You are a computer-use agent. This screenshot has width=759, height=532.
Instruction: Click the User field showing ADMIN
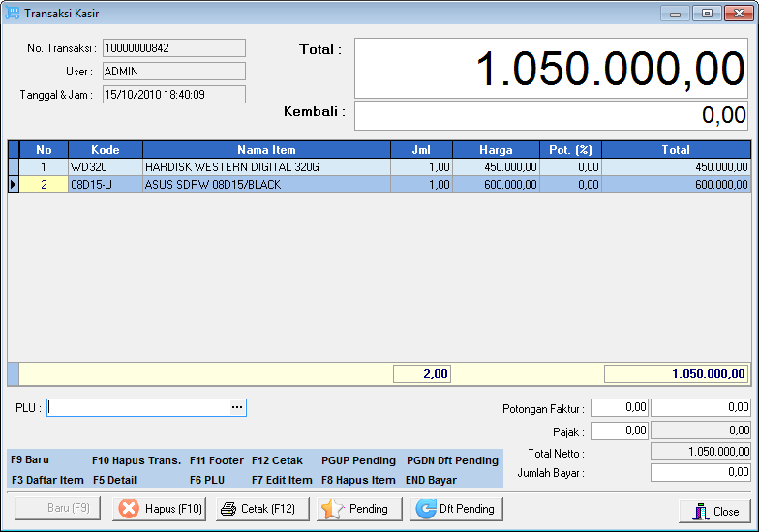(x=174, y=72)
